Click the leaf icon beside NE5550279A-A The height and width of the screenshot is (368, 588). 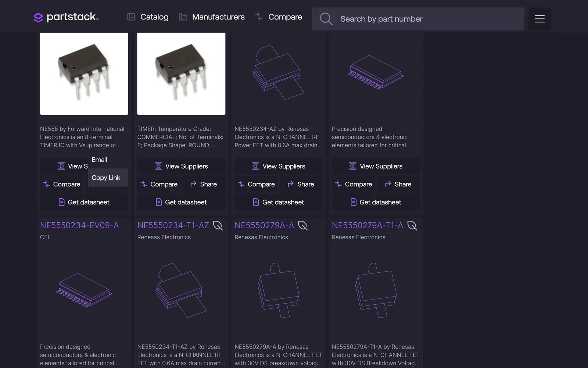pos(303,226)
